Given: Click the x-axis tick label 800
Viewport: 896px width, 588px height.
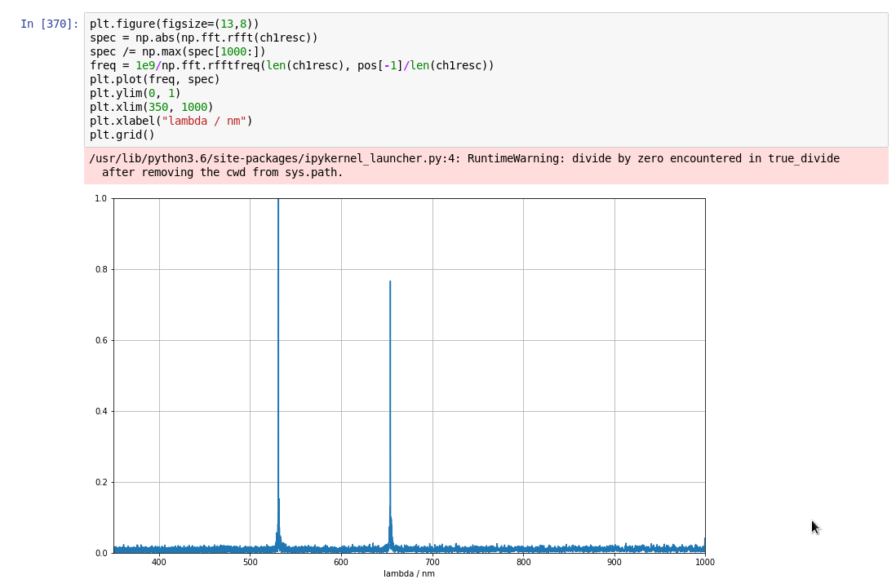Looking at the screenshot, I should (x=523, y=563).
